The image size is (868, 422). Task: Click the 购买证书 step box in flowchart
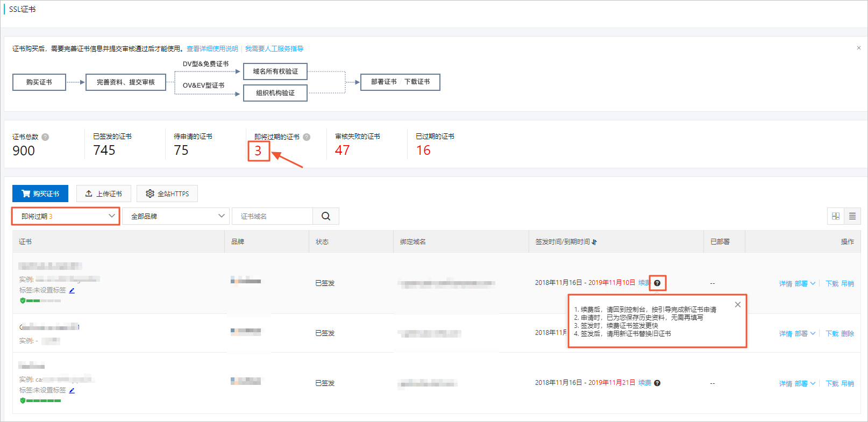point(39,82)
